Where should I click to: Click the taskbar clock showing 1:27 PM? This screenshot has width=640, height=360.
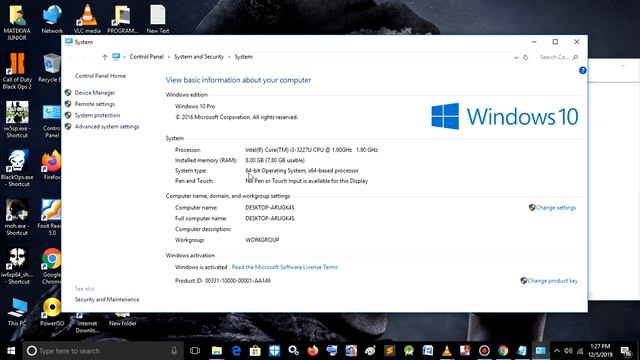click(600, 351)
